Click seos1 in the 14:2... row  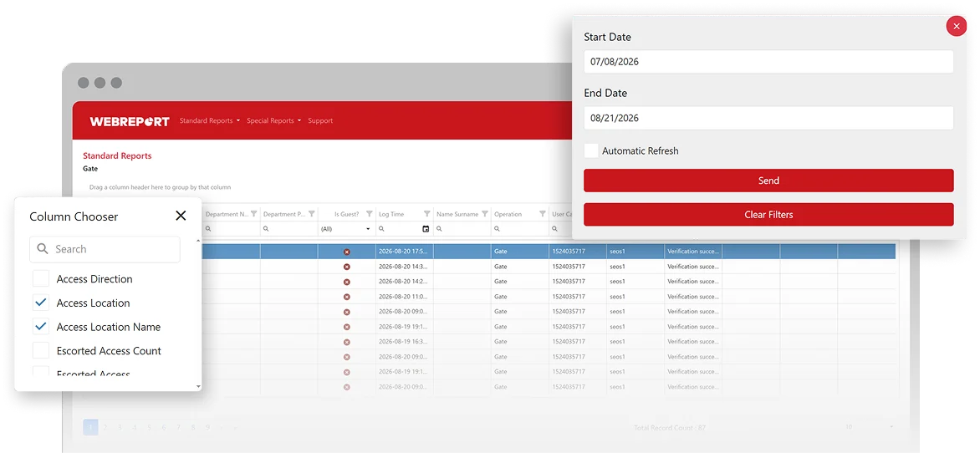pos(617,281)
